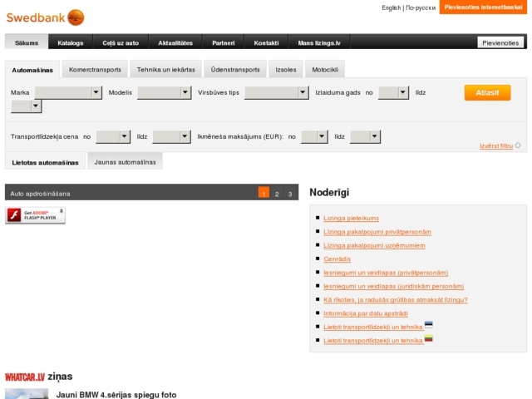Open the Katalogs menu
The height and width of the screenshot is (399, 532).
[70, 42]
